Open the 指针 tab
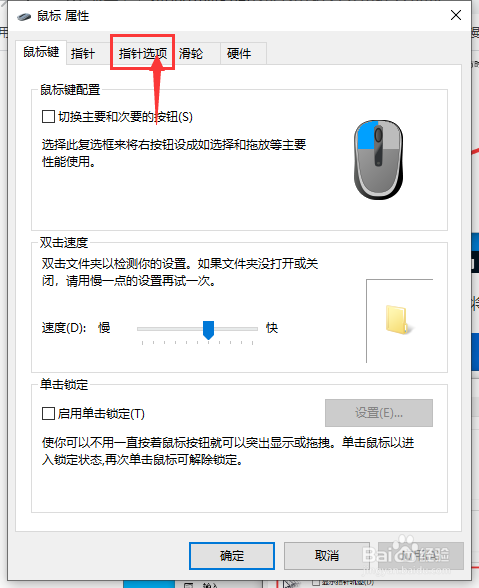This screenshot has height=588, width=479. pyautogui.click(x=83, y=54)
